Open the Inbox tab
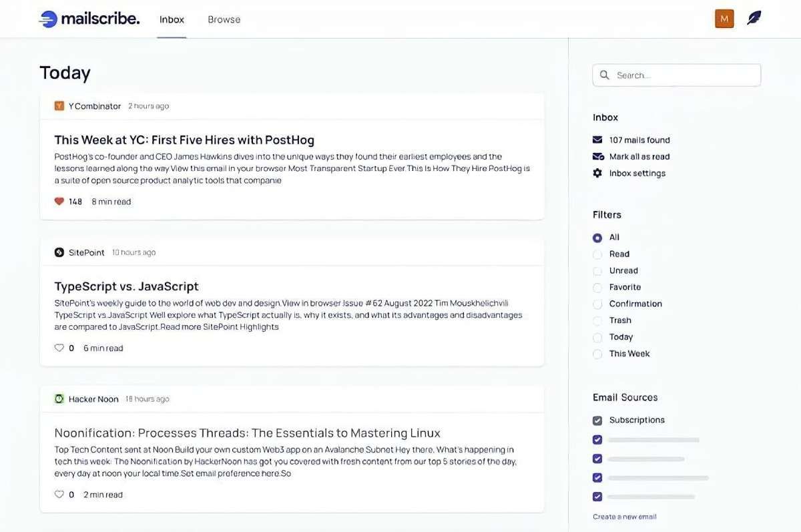The height and width of the screenshot is (532, 801). click(172, 19)
